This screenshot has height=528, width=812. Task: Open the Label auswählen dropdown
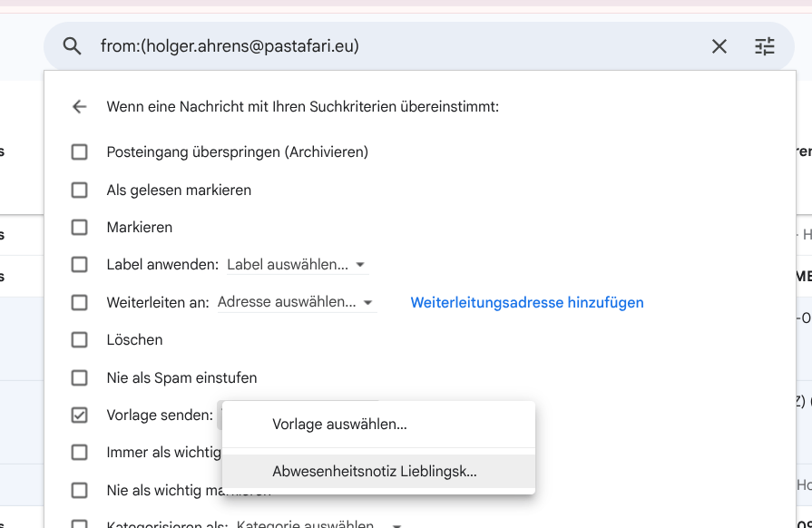tap(296, 265)
